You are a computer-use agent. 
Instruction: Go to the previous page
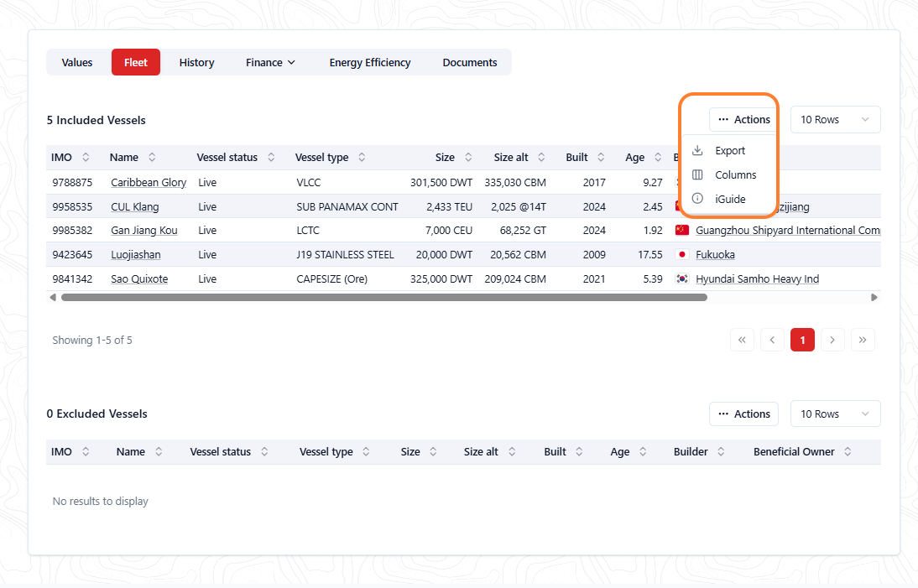[x=772, y=340]
